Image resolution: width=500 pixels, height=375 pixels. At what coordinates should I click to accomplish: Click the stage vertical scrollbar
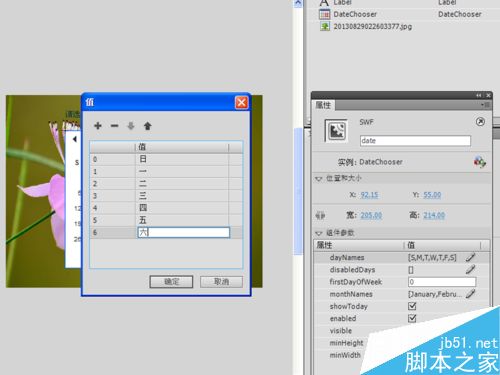298,192
